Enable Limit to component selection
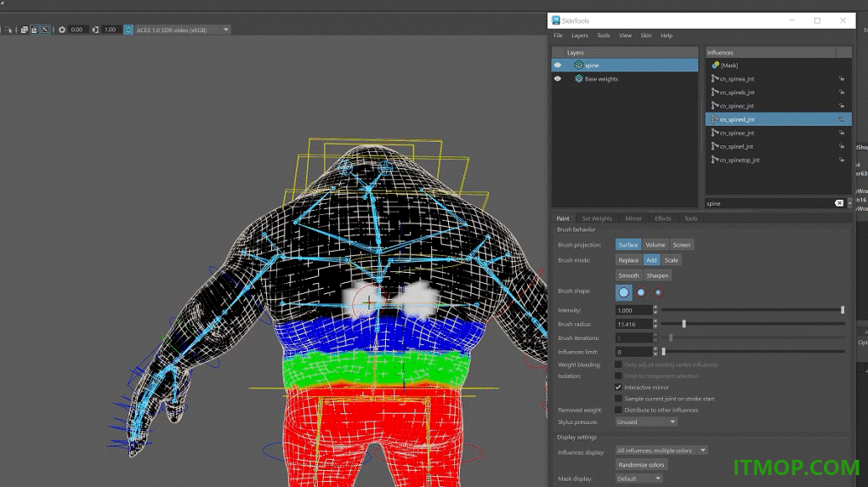Viewport: 868px width, 487px height. [618, 376]
